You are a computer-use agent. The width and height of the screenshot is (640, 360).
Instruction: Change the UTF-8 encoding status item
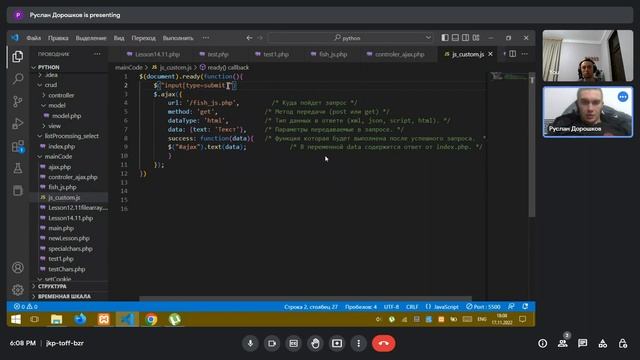[391, 307]
